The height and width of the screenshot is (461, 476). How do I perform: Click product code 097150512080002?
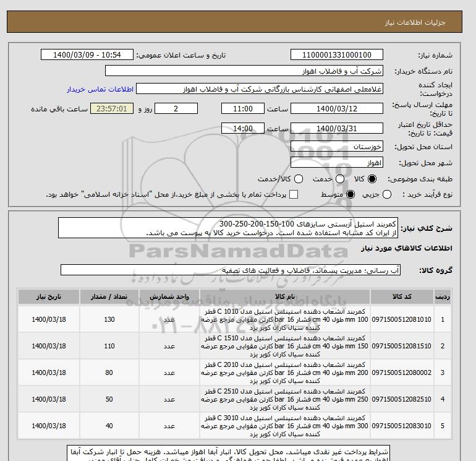(402, 373)
